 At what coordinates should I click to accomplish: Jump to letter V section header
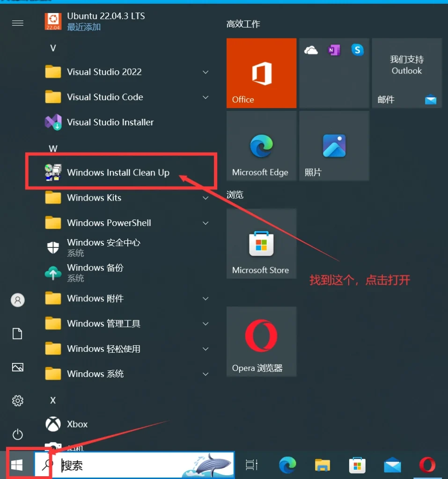tap(53, 48)
